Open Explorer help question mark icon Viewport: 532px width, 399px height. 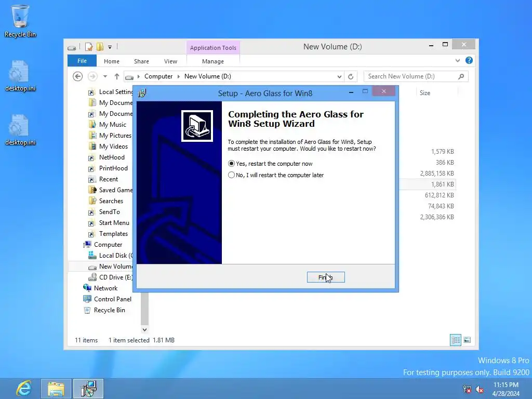click(469, 60)
